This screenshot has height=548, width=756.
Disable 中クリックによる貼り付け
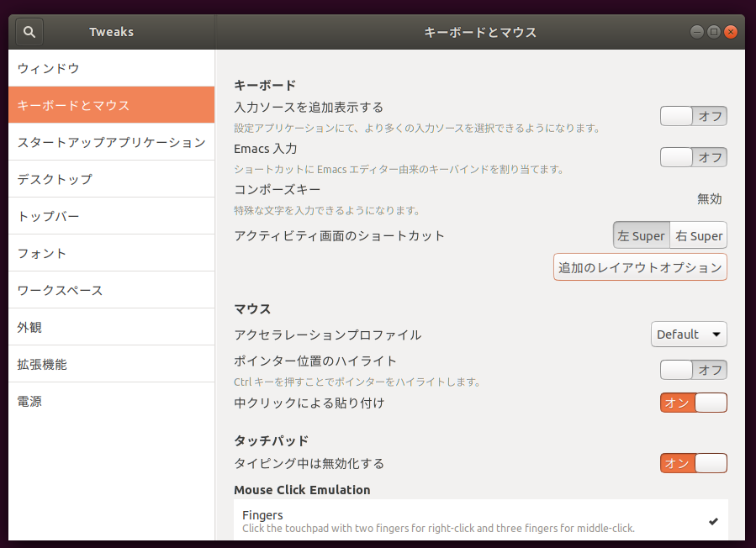[x=693, y=403]
